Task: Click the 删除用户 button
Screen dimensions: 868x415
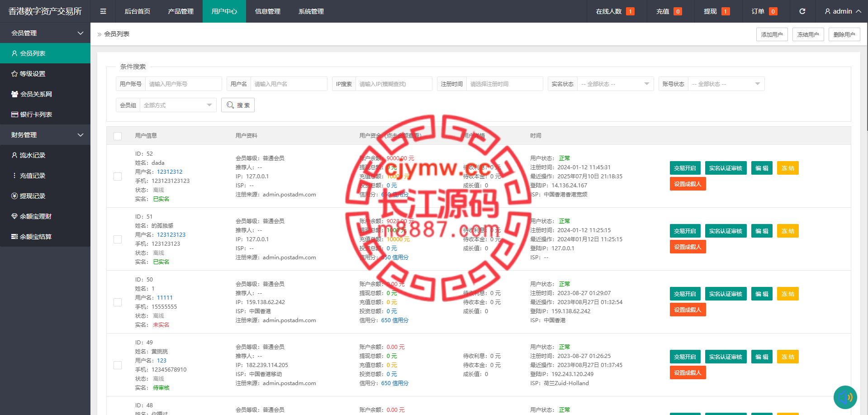Action: (844, 34)
